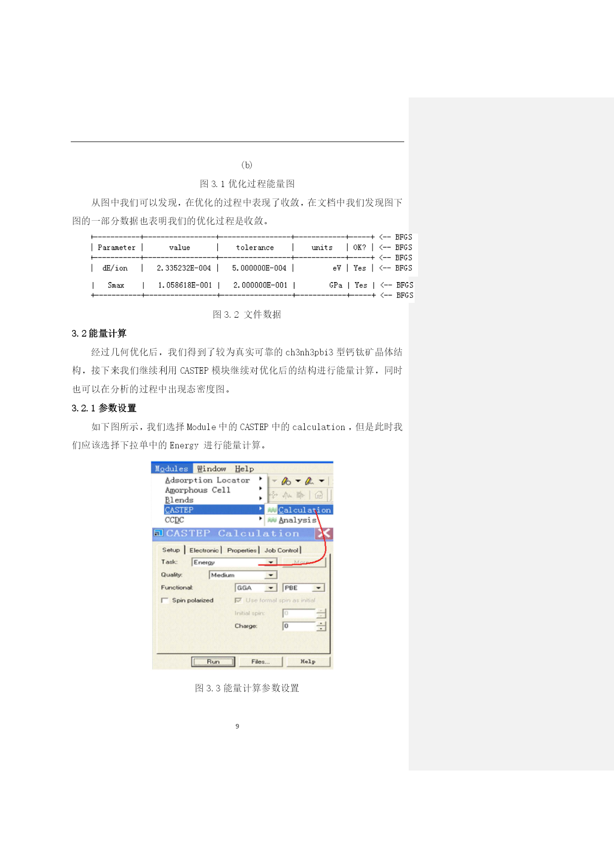Viewport: 614px width, 868px height.
Task: Open the Modules menu
Action: (171, 469)
